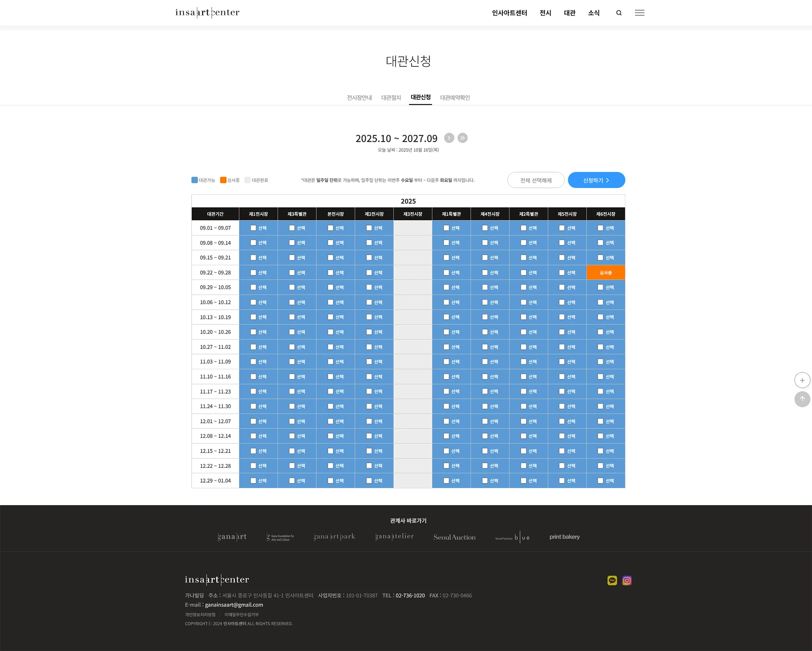The image size is (812, 651).
Task: Click the 전체 선택해제 button
Action: pos(535,180)
